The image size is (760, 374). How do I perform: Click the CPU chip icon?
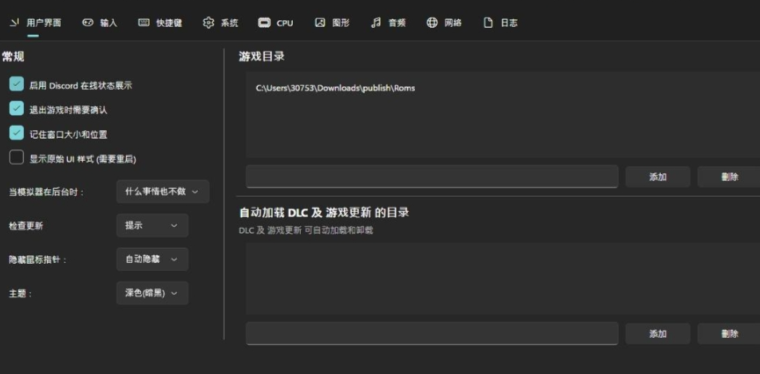point(264,22)
